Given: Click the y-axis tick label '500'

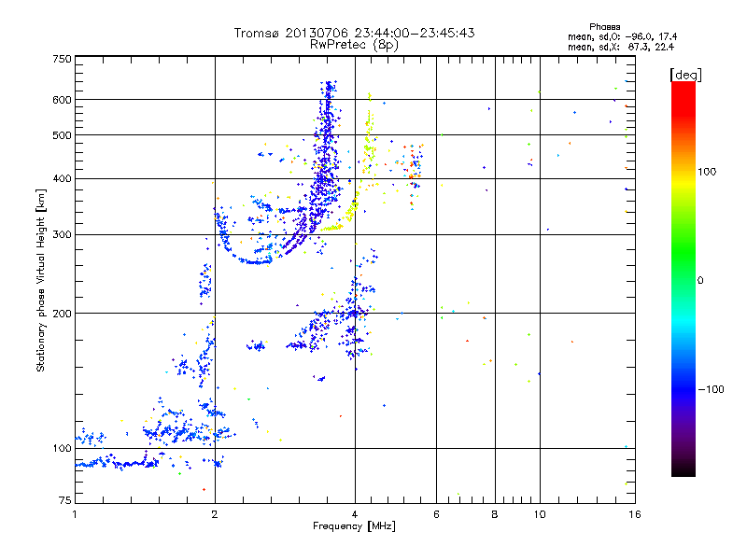Looking at the screenshot, I should click(x=62, y=135).
